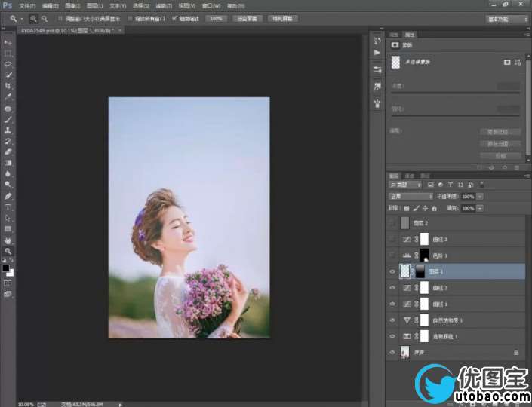This screenshot has width=532, height=407.
Task: Show the hidden 图层 2 layer
Action: pyautogui.click(x=392, y=223)
